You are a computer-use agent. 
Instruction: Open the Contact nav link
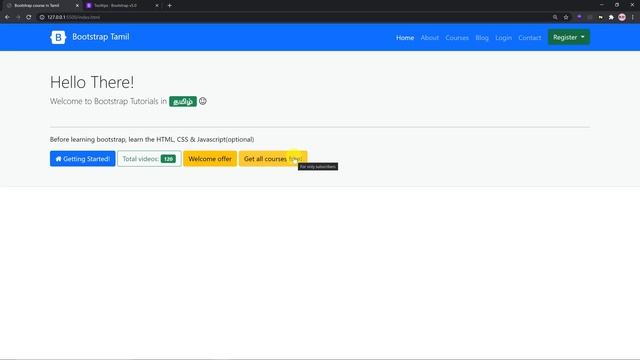click(529, 38)
